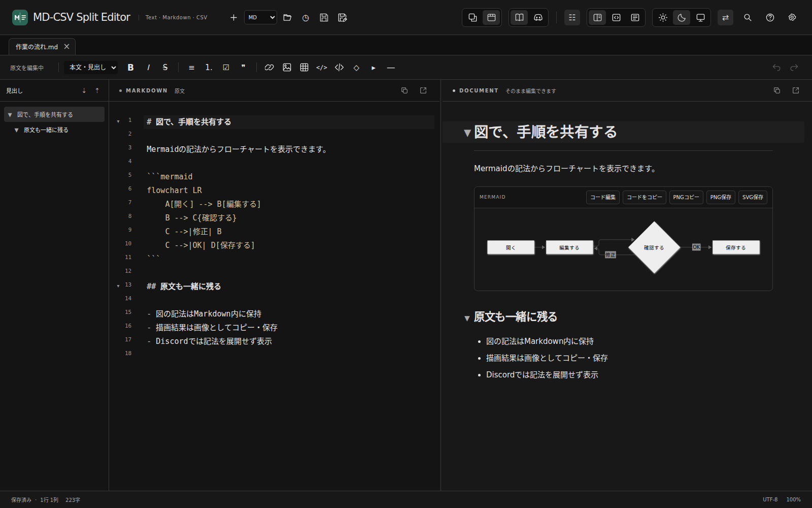Insert a link from the toolbar

[269, 68]
